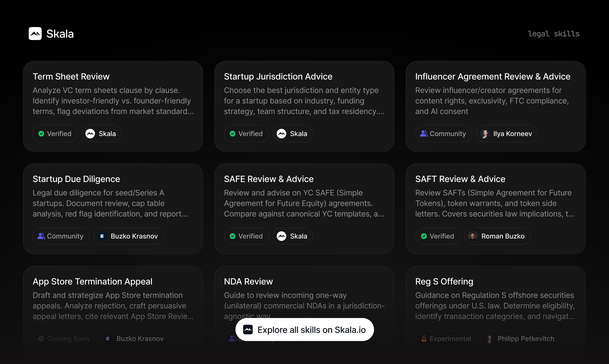Toggle the Verified badge on Startup Jurisdiction Advice
The image size is (609, 364).
pyautogui.click(x=246, y=134)
